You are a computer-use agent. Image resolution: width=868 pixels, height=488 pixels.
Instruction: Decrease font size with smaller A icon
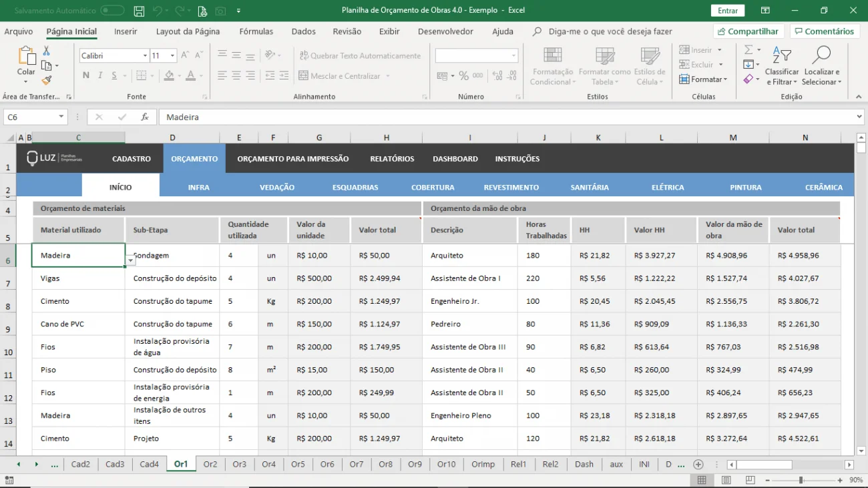point(199,55)
